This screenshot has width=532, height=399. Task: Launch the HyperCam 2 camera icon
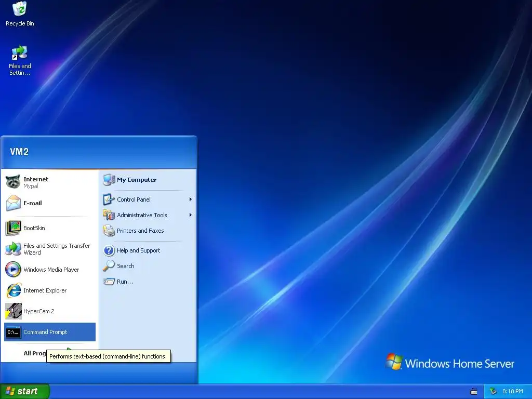click(13, 311)
